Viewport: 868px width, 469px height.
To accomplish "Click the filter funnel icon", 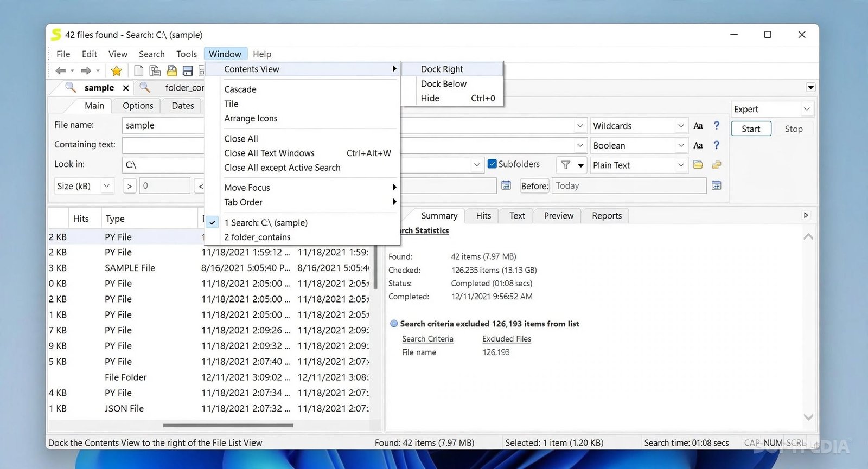I will [x=566, y=165].
